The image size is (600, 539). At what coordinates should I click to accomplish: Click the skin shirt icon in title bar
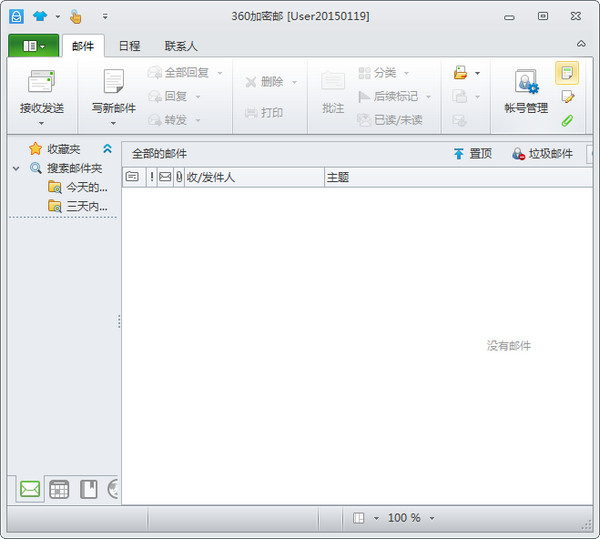click(39, 16)
